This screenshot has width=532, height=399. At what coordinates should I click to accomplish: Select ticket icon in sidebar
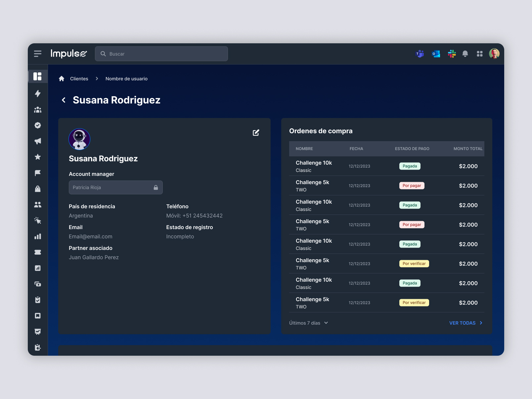[38, 252]
